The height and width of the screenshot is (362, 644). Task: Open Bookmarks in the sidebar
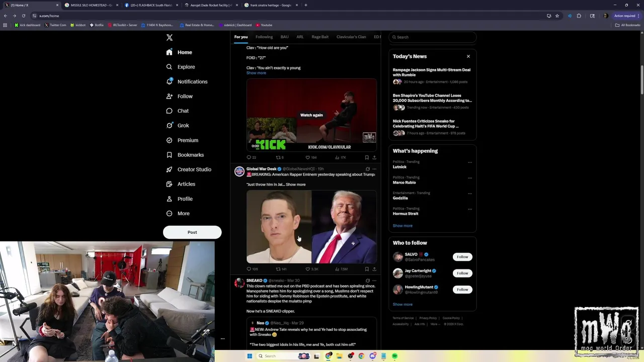[185, 155]
